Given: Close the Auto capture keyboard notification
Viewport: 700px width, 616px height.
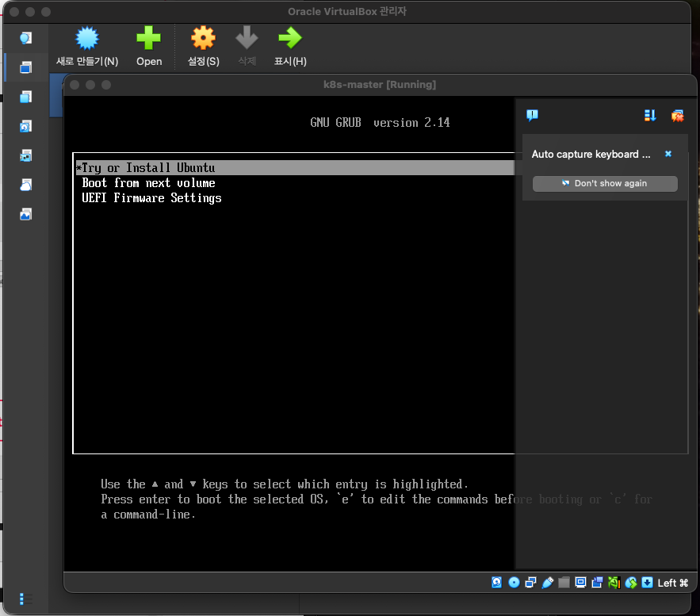Looking at the screenshot, I should (x=668, y=154).
